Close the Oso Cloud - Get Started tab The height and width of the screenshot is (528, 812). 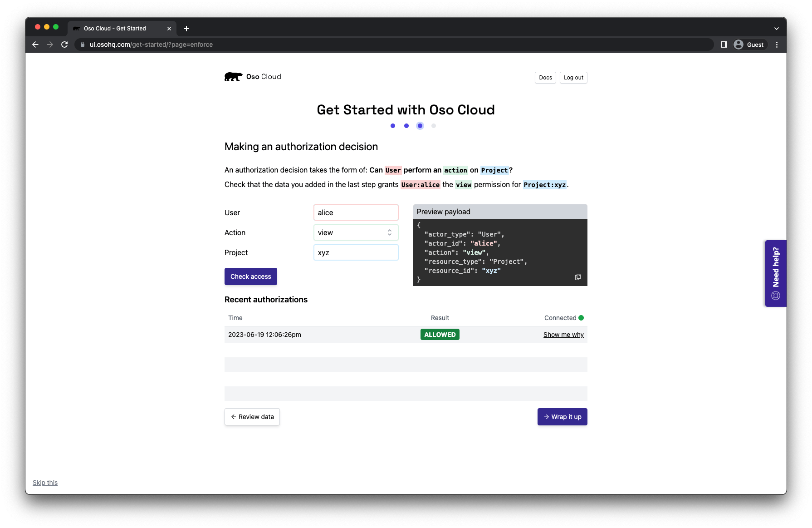[169, 29]
